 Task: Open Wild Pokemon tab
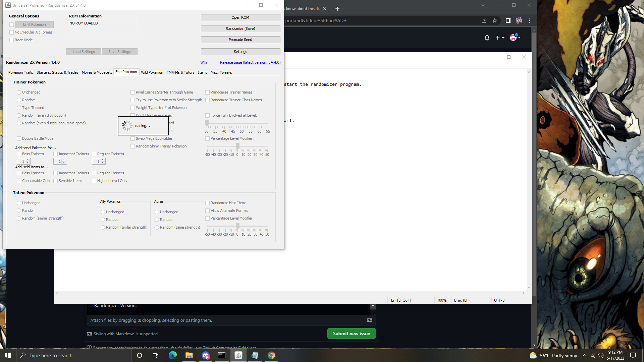pyautogui.click(x=152, y=72)
